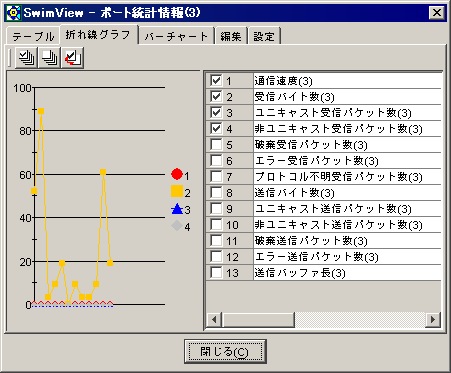Viewport: 451px width, 373px height.
Task: Click the left arrow of horizontal scrollbar
Action: 214,320
